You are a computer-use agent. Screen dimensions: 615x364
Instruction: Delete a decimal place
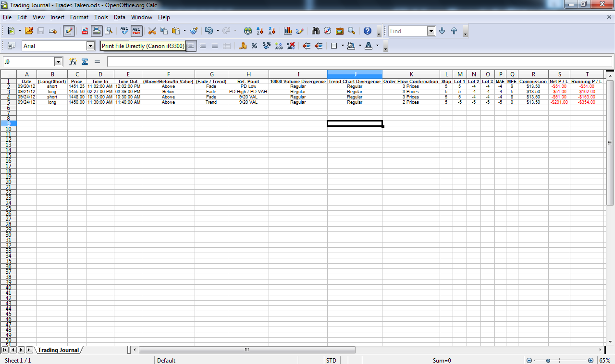291,46
